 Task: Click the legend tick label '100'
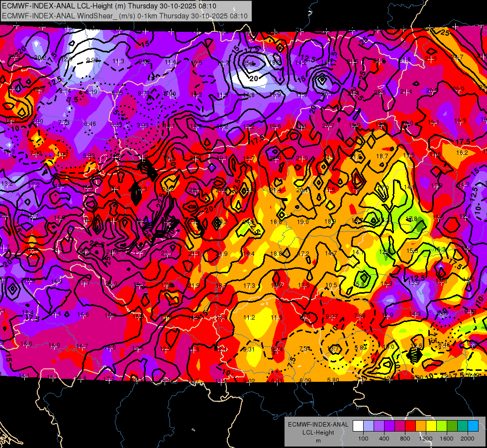[x=363, y=439]
